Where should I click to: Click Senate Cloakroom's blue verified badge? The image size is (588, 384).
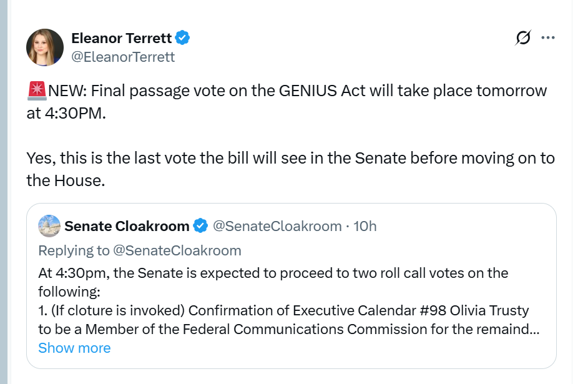pyautogui.click(x=200, y=226)
